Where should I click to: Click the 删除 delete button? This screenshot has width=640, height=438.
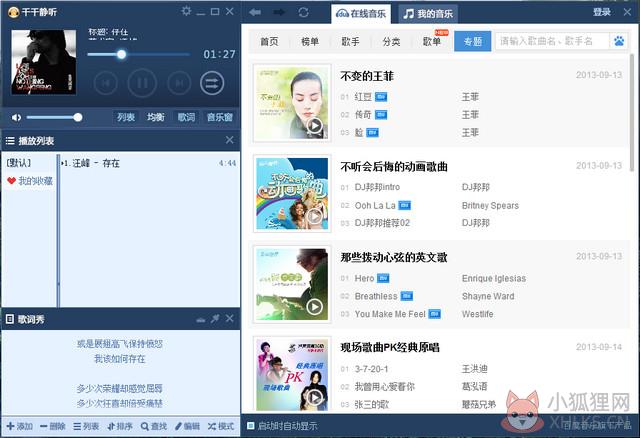[x=53, y=427]
